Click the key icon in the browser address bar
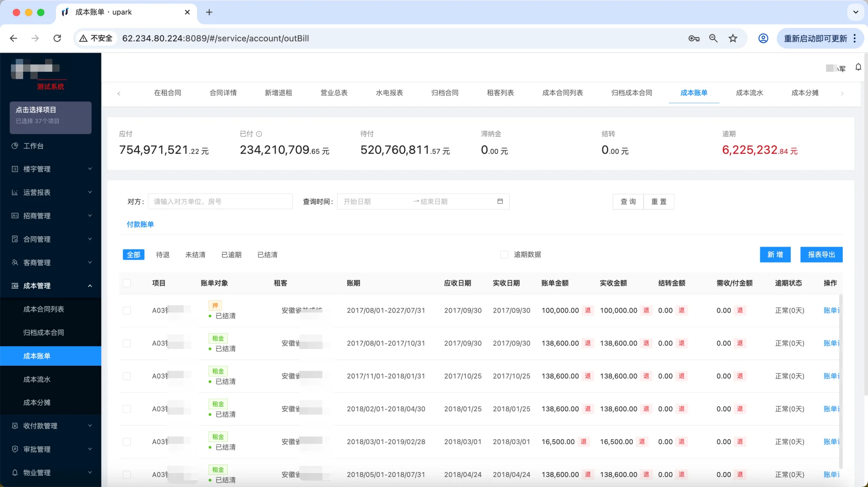The width and height of the screenshot is (868, 487). [693, 38]
